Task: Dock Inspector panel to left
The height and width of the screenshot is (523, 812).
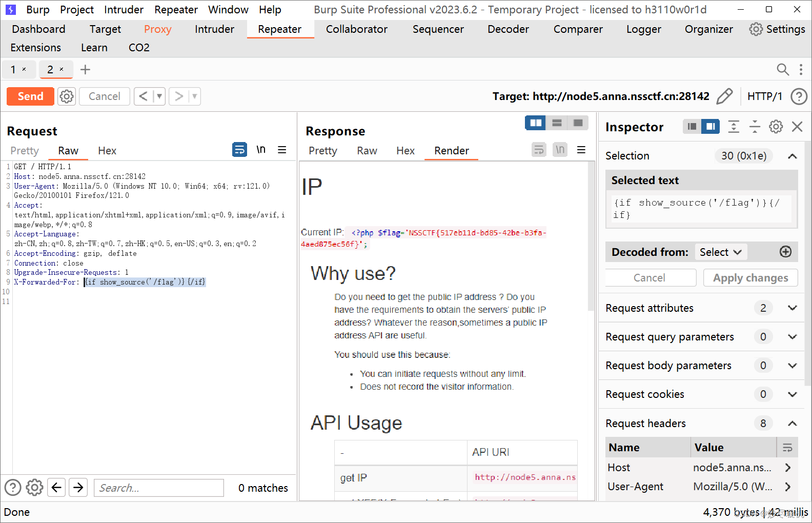Action: point(692,127)
